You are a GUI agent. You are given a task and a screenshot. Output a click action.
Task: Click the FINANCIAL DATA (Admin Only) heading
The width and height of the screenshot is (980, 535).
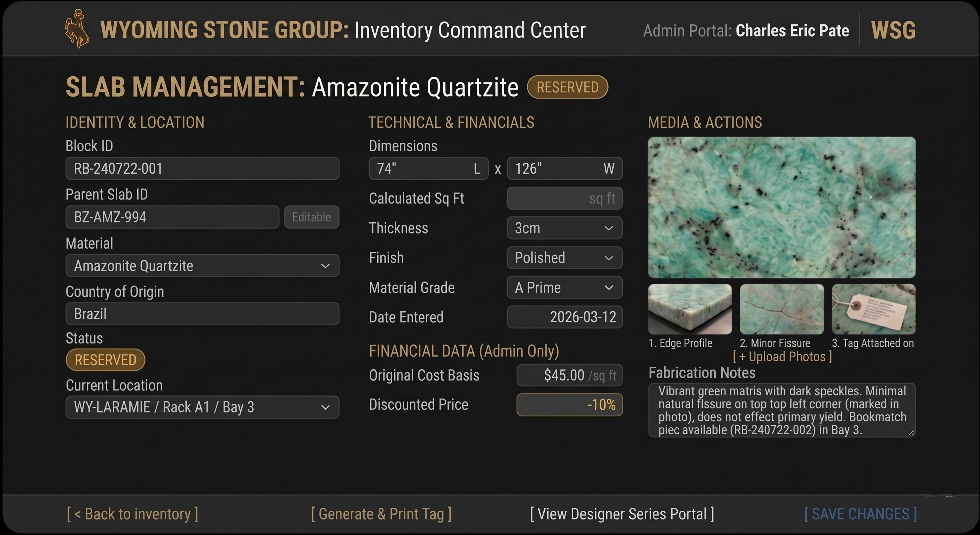464,351
